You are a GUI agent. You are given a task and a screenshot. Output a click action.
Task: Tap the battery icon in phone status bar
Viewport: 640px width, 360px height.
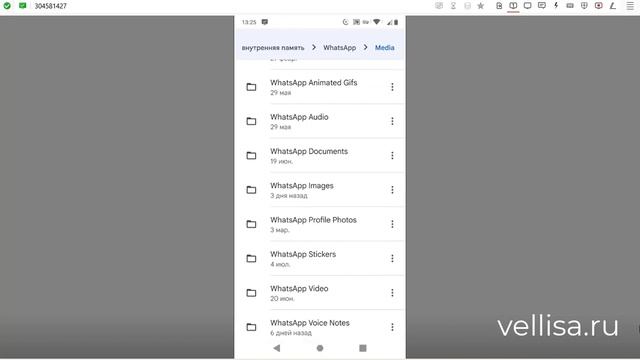point(396,22)
